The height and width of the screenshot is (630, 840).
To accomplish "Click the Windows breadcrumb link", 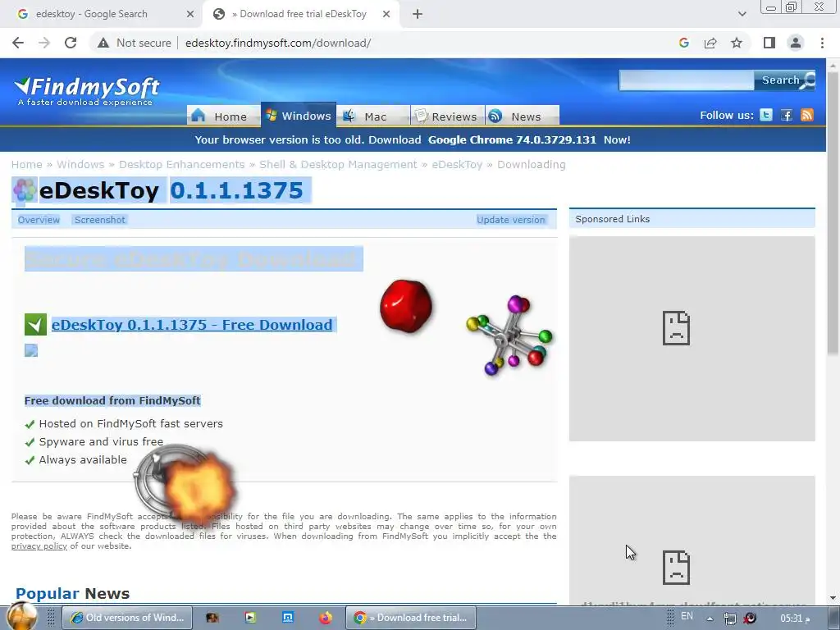I will [x=80, y=164].
